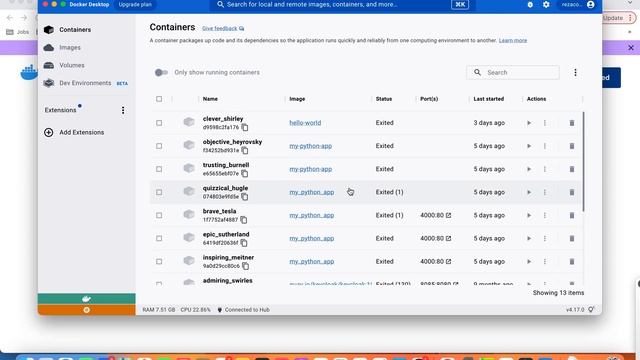Open my-python-app image for objective_heyrovsky

coord(311,146)
